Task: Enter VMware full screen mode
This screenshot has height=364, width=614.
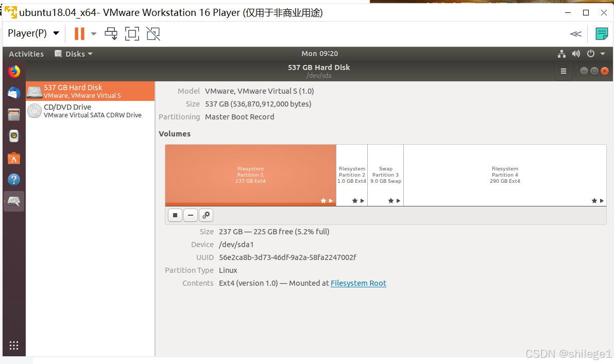Action: [x=132, y=33]
